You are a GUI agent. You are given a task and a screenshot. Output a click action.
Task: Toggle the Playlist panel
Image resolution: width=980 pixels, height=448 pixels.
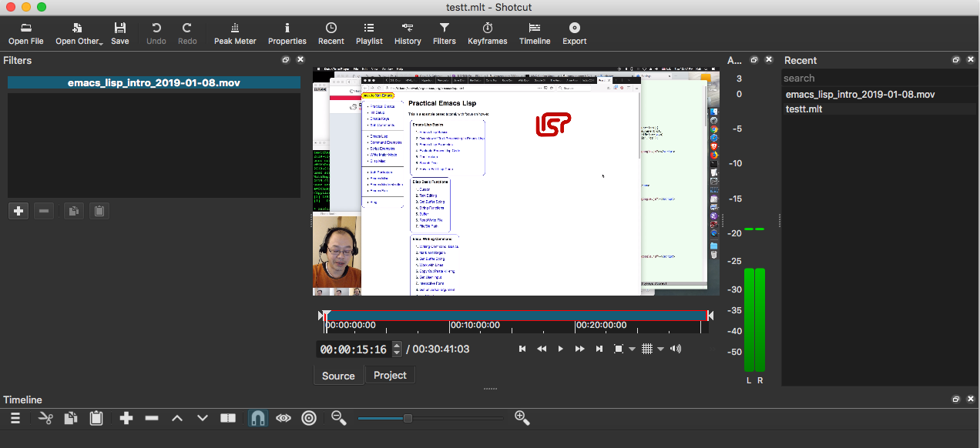(x=369, y=33)
